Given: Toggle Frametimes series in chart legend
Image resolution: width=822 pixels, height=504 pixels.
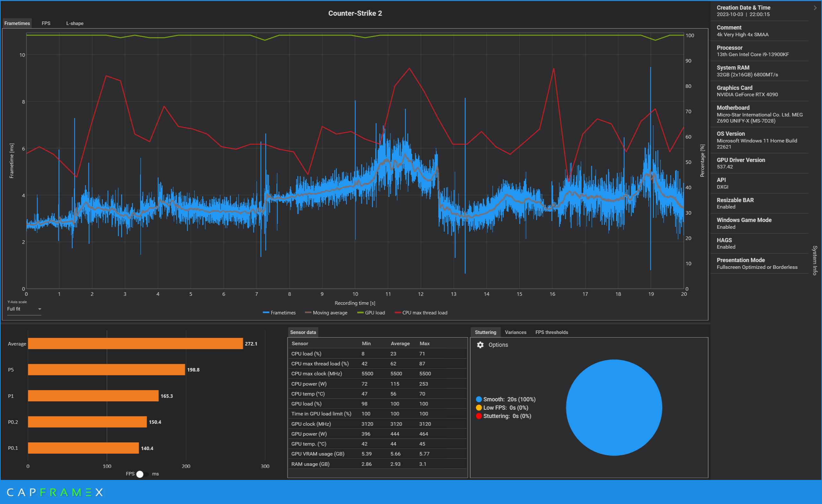Looking at the screenshot, I should 279,313.
